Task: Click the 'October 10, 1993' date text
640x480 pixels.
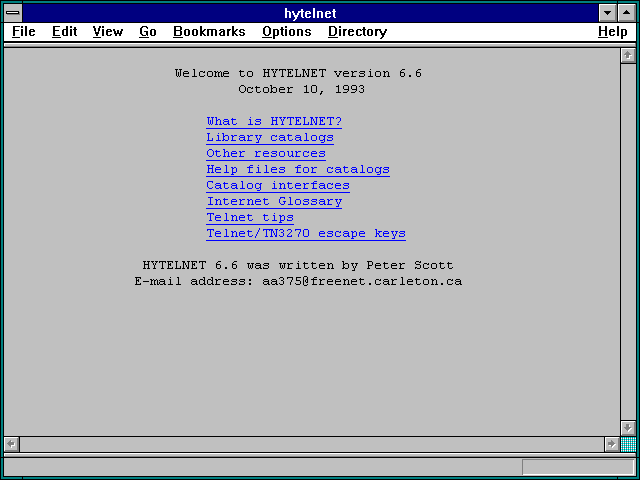Action: point(302,89)
